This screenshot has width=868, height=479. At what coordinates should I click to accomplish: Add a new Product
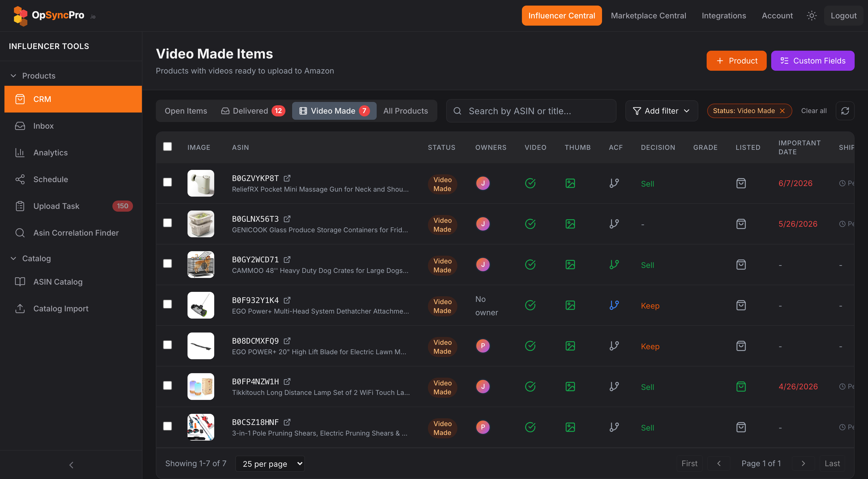pos(736,61)
